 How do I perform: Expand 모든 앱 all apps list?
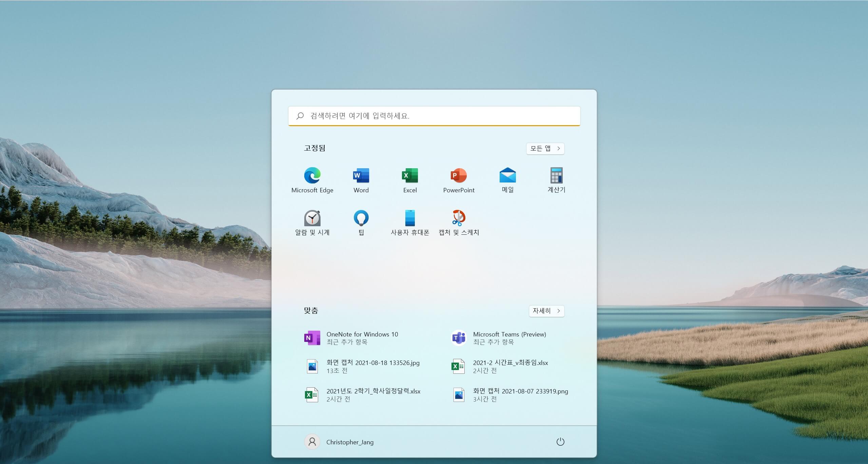545,149
